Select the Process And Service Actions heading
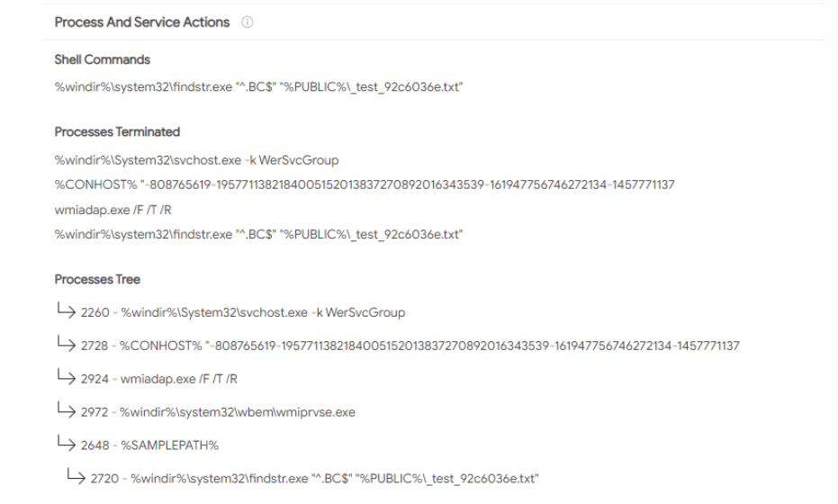 [141, 22]
